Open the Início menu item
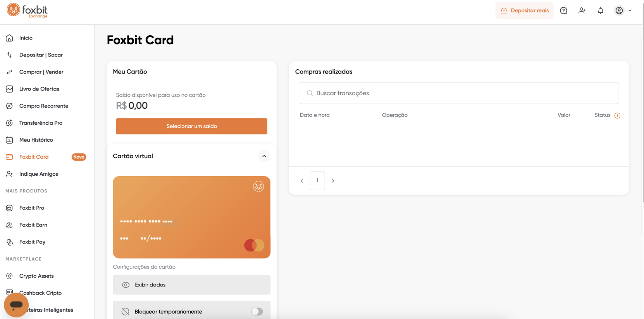644x319 pixels. (26, 38)
